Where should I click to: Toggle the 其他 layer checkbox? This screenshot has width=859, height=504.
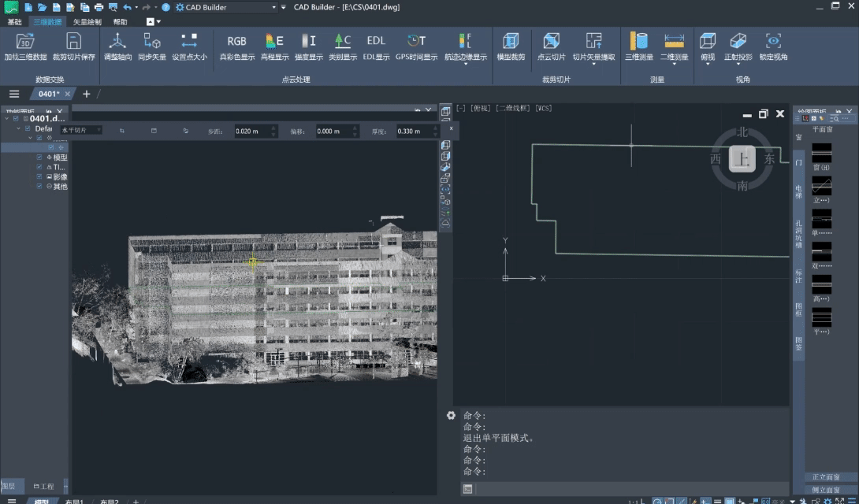click(x=40, y=187)
